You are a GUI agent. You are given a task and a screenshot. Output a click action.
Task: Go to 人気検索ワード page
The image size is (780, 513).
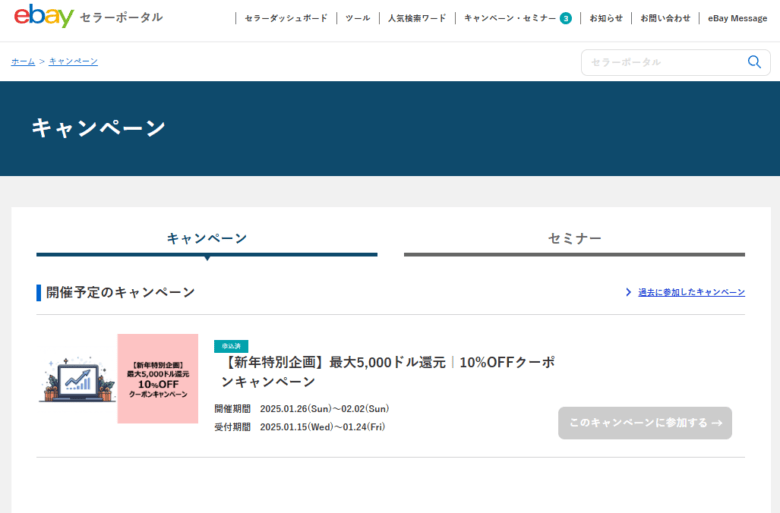tap(417, 18)
